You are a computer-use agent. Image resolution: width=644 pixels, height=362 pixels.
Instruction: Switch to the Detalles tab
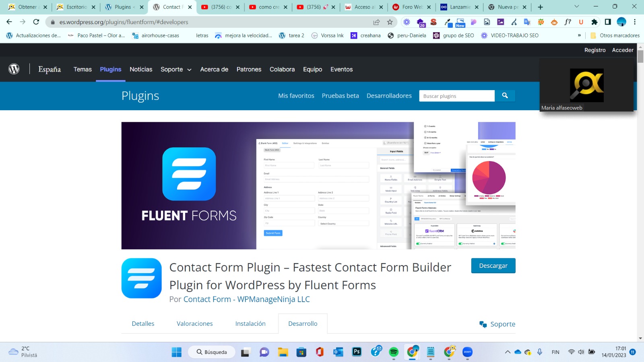[143, 323]
